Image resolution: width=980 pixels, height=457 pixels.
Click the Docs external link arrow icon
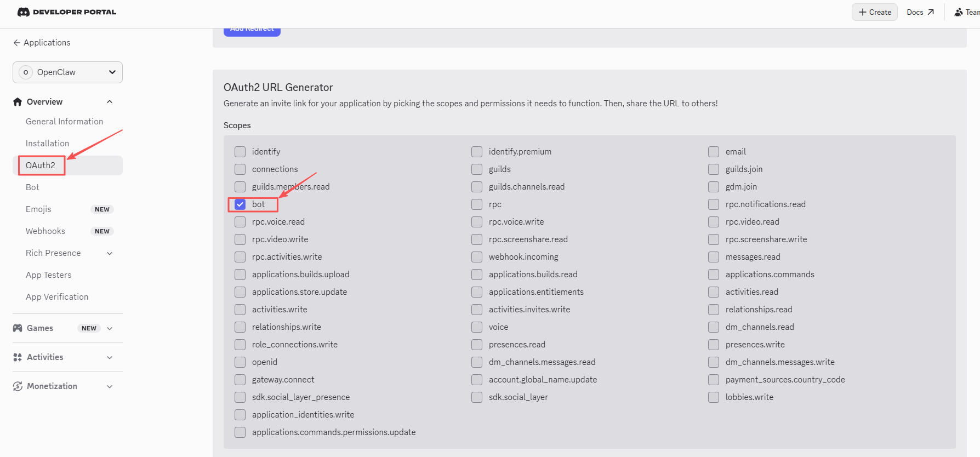pyautogui.click(x=931, y=12)
